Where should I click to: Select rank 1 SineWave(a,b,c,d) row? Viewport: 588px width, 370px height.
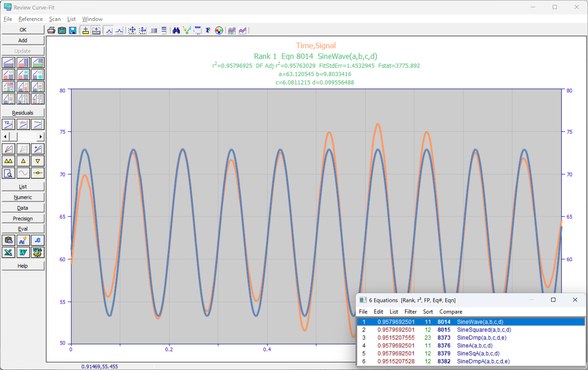(471, 322)
